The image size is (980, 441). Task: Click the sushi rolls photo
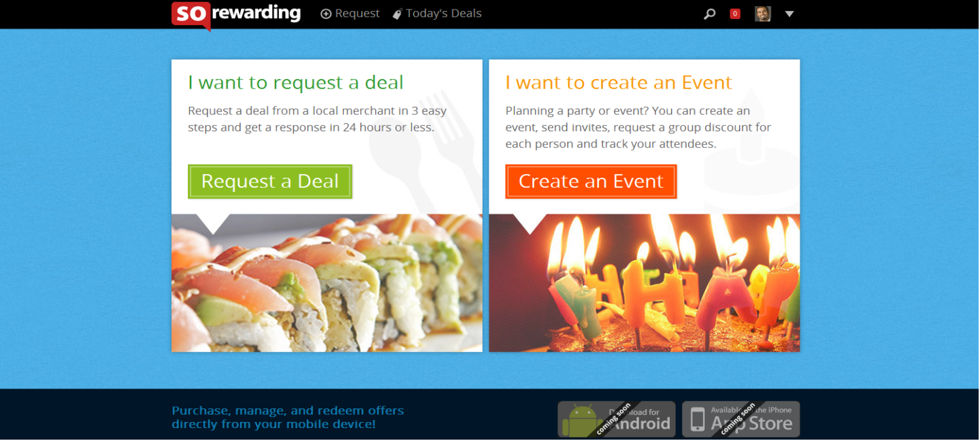[x=327, y=283]
